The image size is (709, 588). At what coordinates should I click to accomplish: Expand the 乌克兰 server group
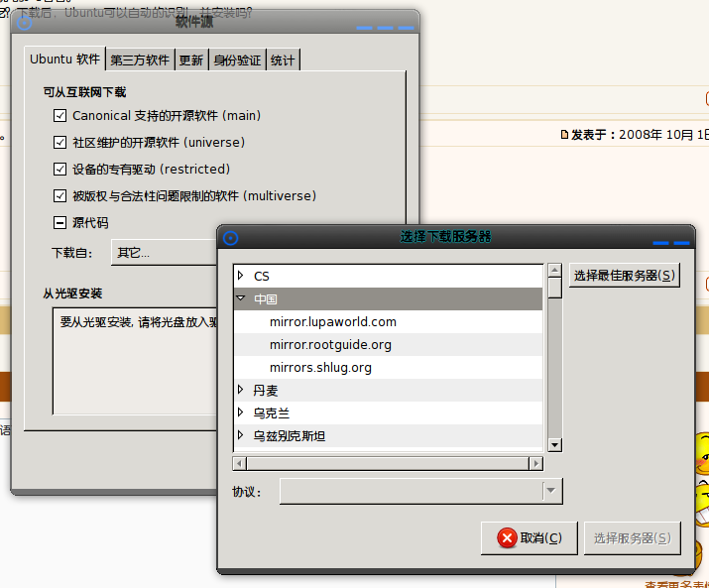[x=241, y=412]
